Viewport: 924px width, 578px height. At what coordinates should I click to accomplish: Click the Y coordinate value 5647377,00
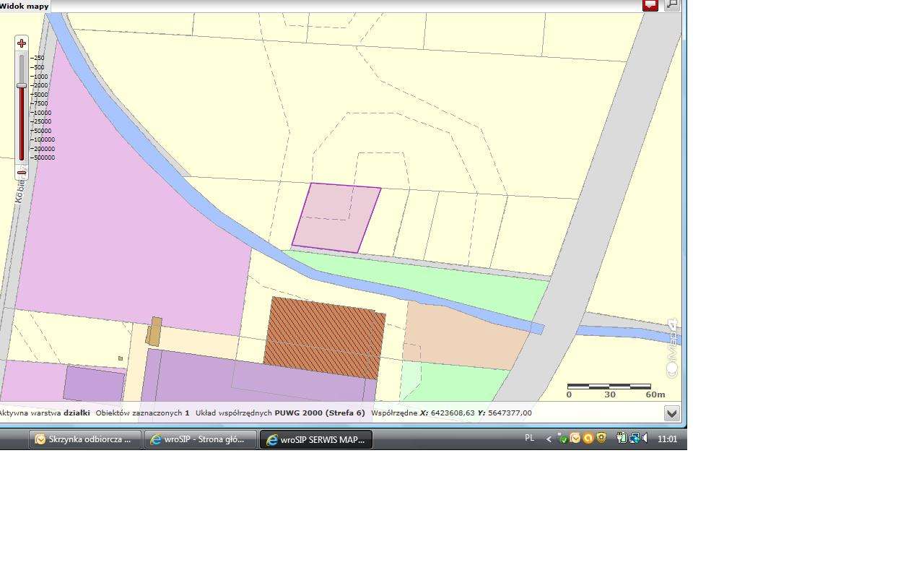(510, 413)
